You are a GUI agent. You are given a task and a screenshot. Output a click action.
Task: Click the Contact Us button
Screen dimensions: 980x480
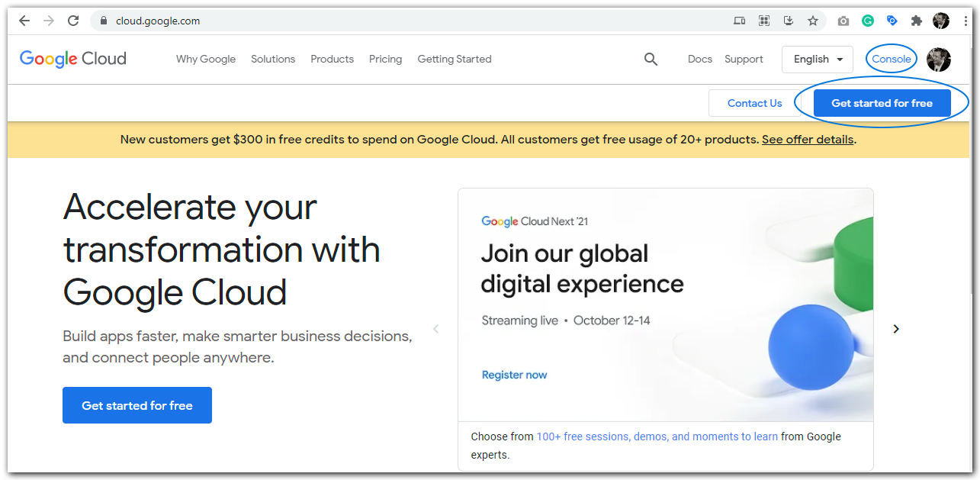[x=754, y=103]
